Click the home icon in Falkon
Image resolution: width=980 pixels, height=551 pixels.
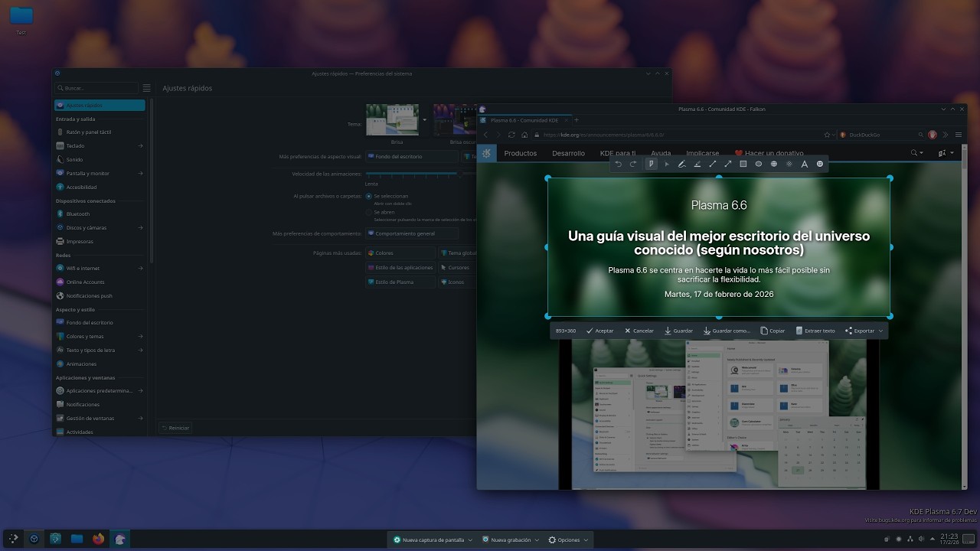[524, 135]
